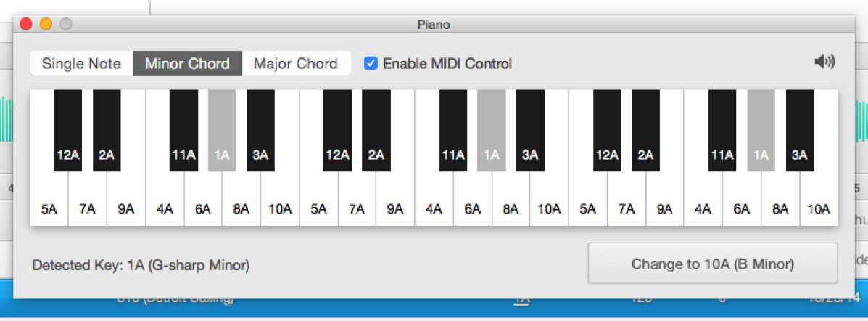Select the Minor Chord tab

coord(187,63)
